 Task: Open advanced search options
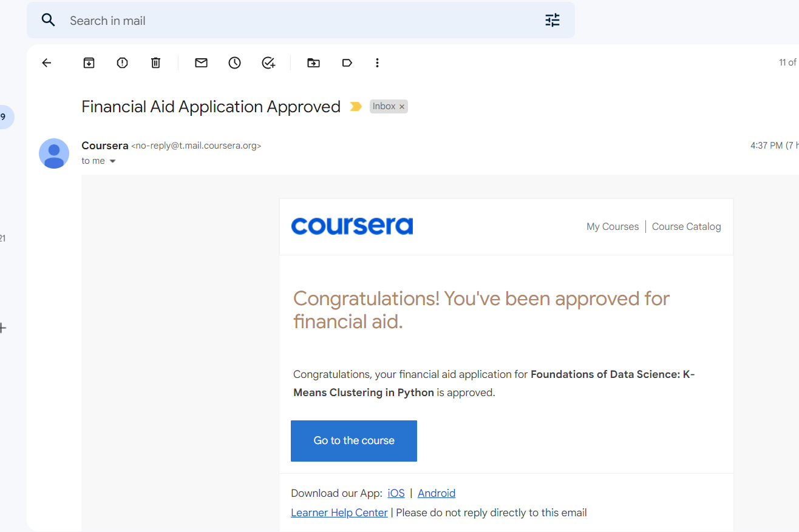coord(552,19)
